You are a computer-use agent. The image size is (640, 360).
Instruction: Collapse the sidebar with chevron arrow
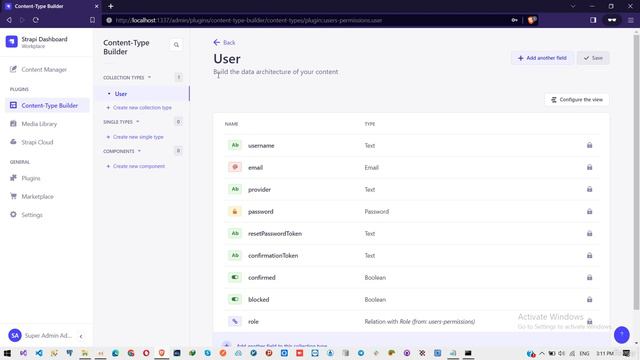click(81, 336)
